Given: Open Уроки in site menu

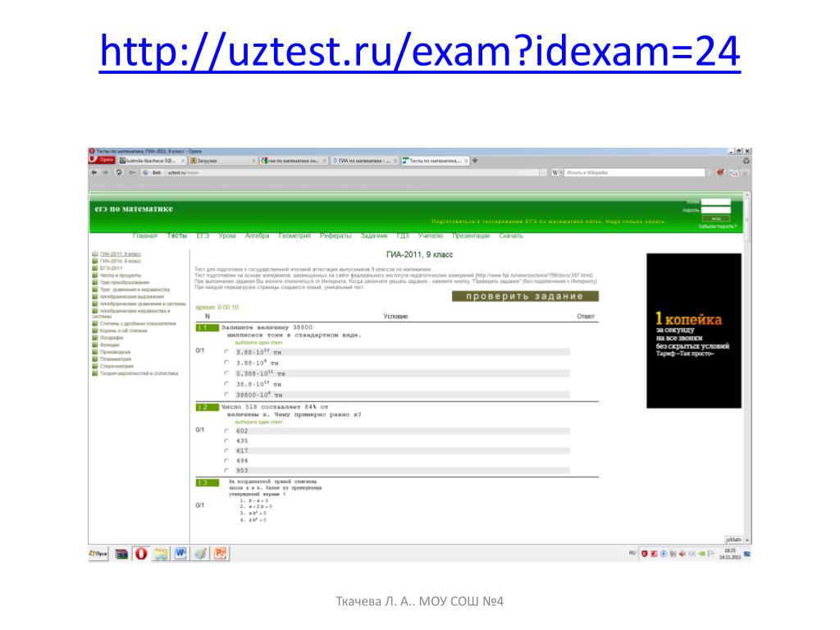Looking at the screenshot, I should point(227,235).
